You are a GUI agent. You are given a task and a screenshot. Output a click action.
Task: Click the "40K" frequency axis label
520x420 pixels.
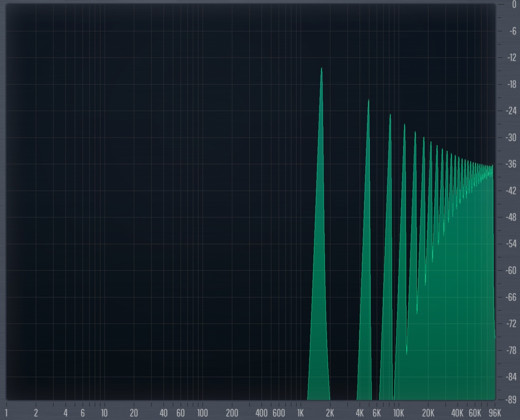[458, 413]
